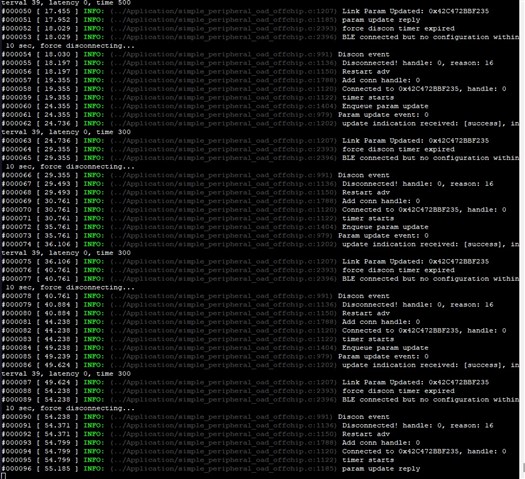This screenshot has width=525, height=479.
Task: Select 'Add conn handle: 0' on line #000057
Action: click(x=381, y=81)
